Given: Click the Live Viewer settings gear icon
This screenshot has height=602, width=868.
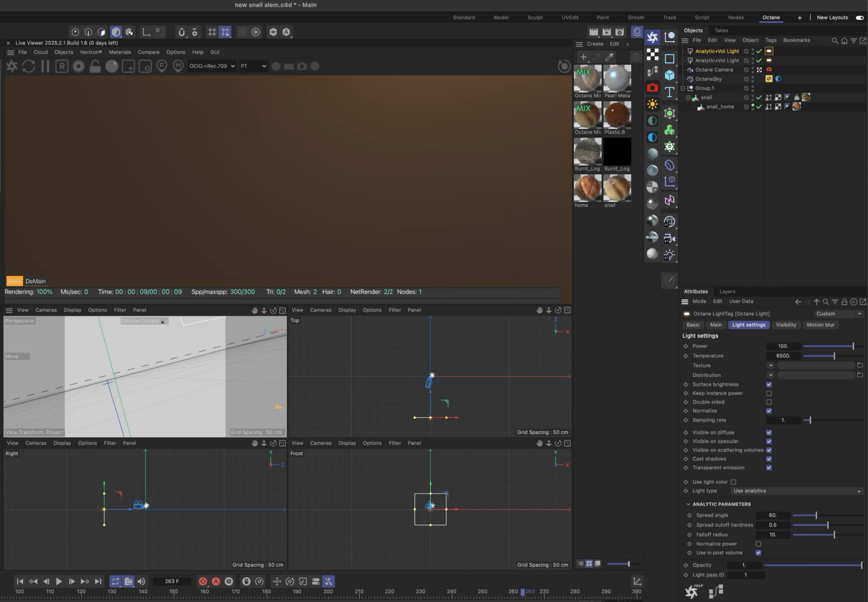Looking at the screenshot, I should tap(79, 66).
